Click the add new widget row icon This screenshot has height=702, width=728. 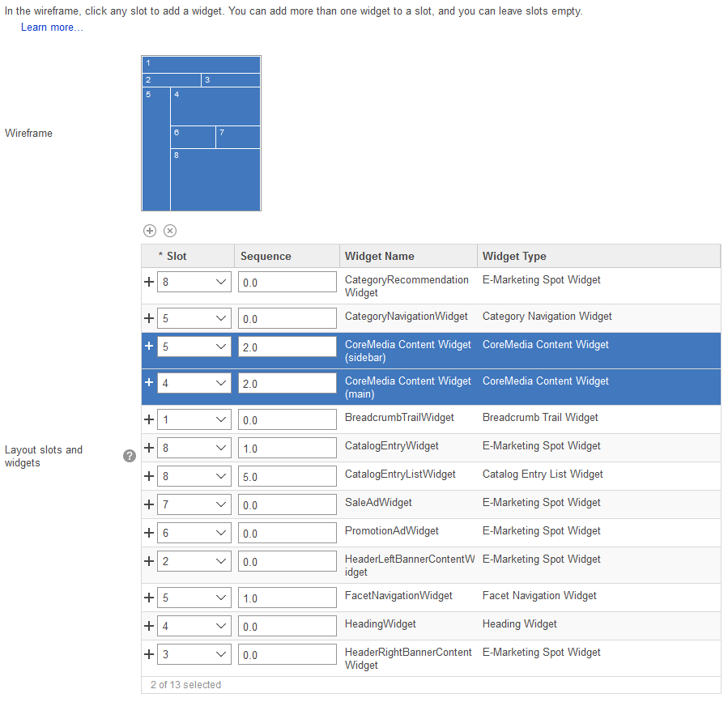[150, 231]
